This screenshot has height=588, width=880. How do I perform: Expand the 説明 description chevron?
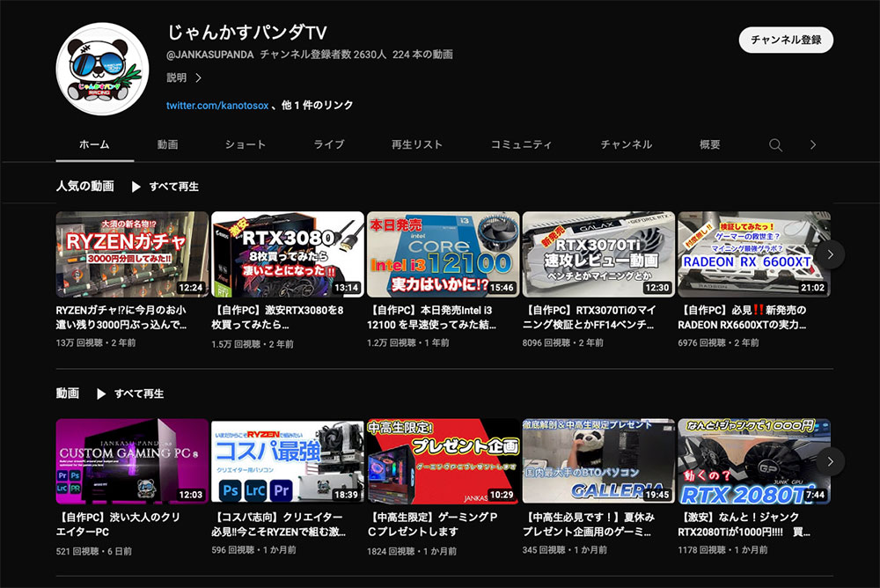pos(198,78)
